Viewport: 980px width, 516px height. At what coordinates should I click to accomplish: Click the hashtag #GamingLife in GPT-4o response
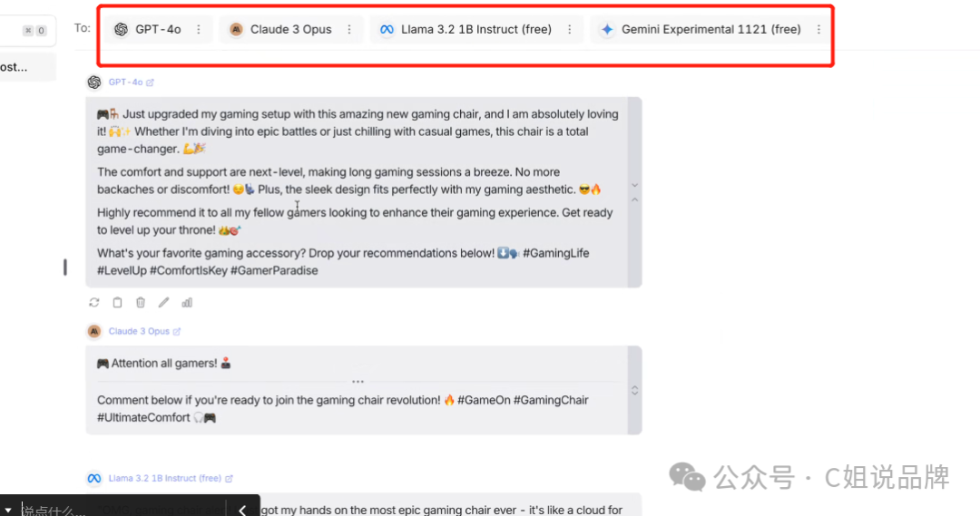[x=555, y=253]
